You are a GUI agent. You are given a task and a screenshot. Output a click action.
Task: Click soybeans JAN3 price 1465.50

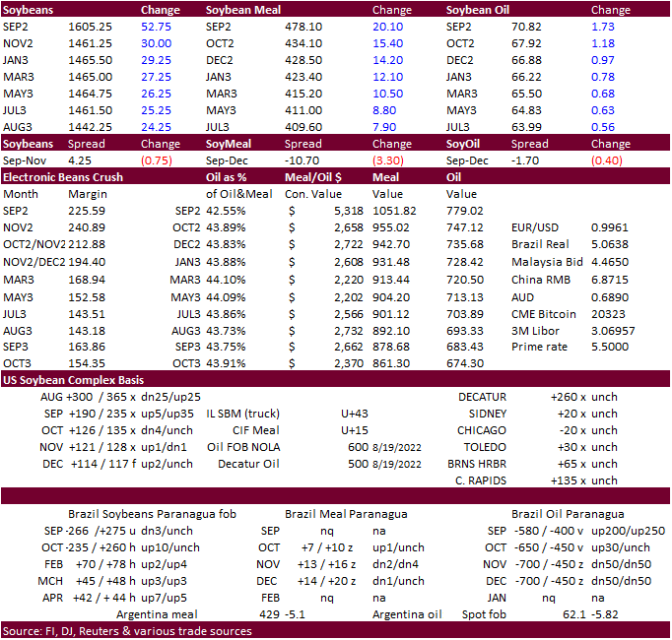(x=90, y=60)
